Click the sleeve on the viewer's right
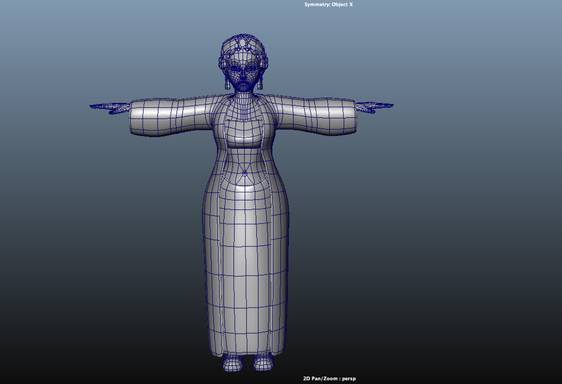This screenshot has width=562, height=384. [315, 115]
